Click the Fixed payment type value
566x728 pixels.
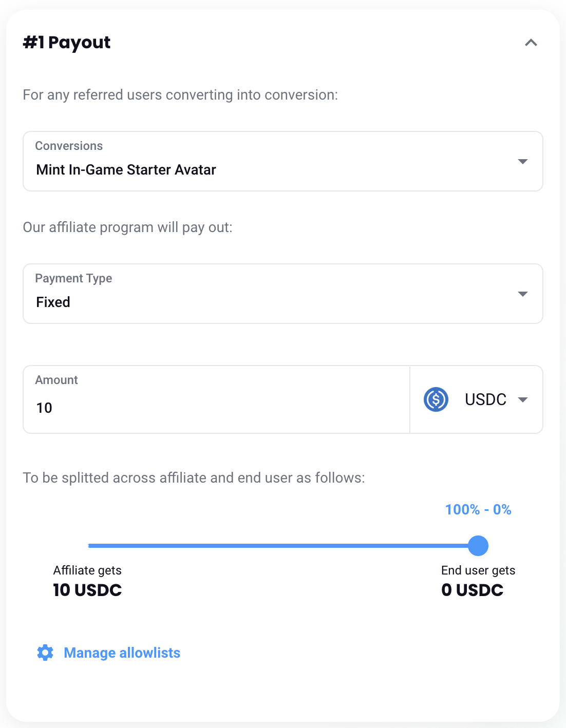point(53,302)
